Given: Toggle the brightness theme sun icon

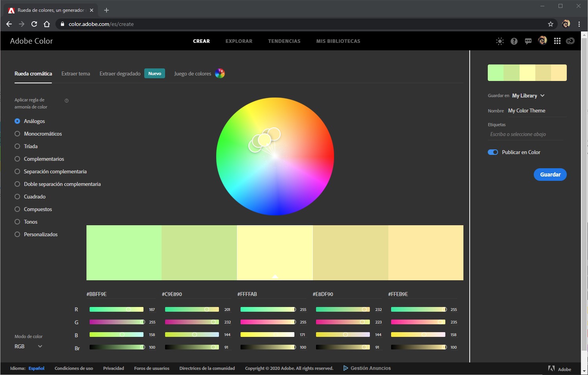Looking at the screenshot, I should (x=500, y=41).
